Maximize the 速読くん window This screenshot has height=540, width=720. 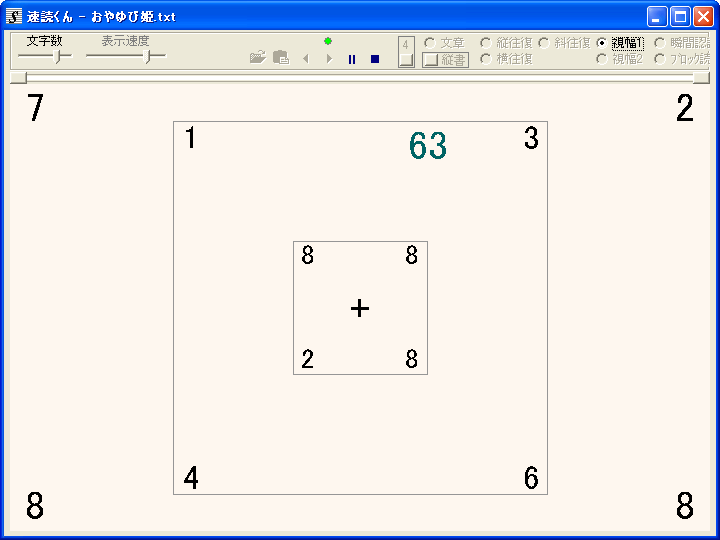click(x=680, y=17)
